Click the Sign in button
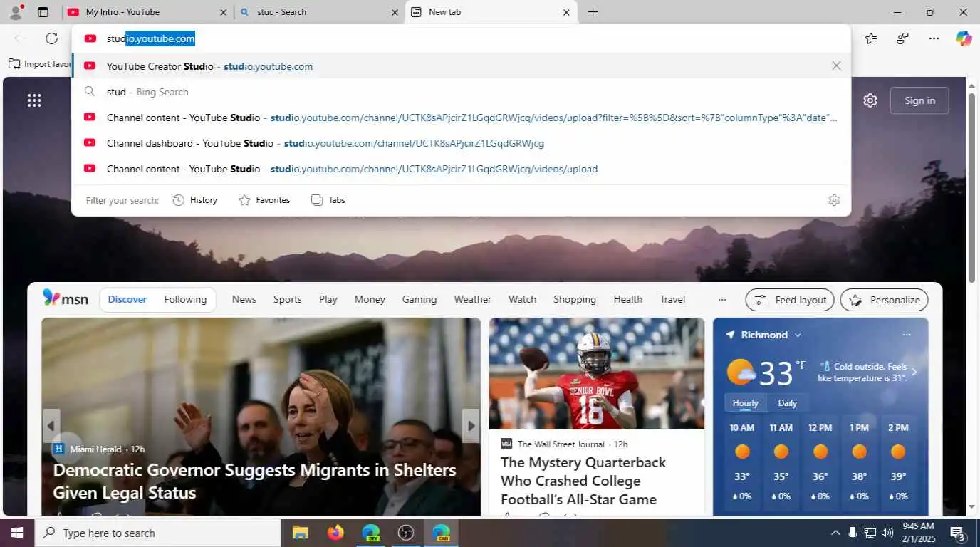This screenshot has height=547, width=980. 919,100
